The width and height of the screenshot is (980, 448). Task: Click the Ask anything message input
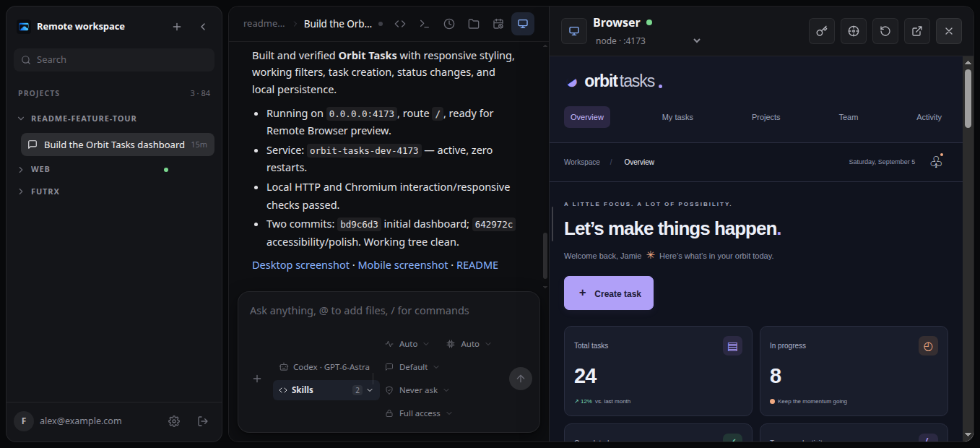click(x=389, y=311)
